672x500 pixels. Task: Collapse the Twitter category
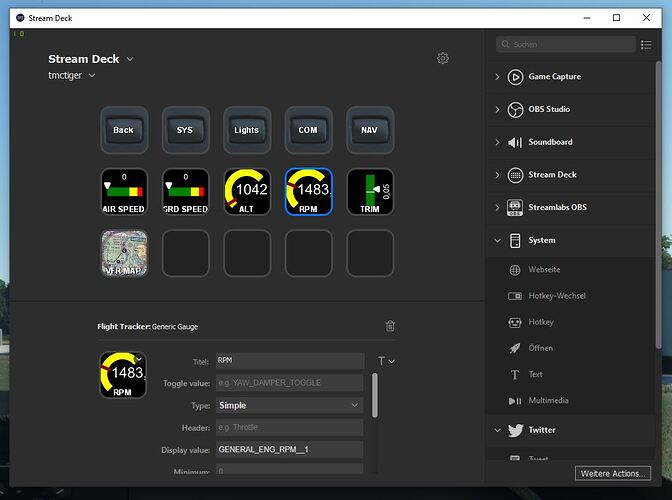(x=497, y=430)
